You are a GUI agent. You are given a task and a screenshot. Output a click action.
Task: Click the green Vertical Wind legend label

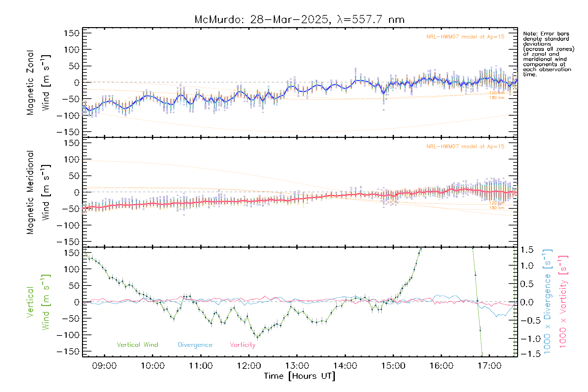pyautogui.click(x=137, y=345)
